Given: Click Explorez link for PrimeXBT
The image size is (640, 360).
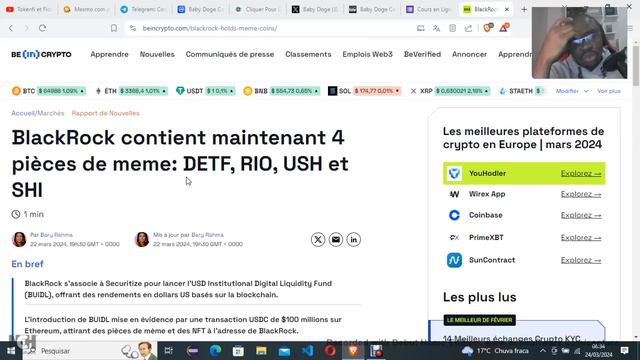Looking at the screenshot, I should point(581,238).
